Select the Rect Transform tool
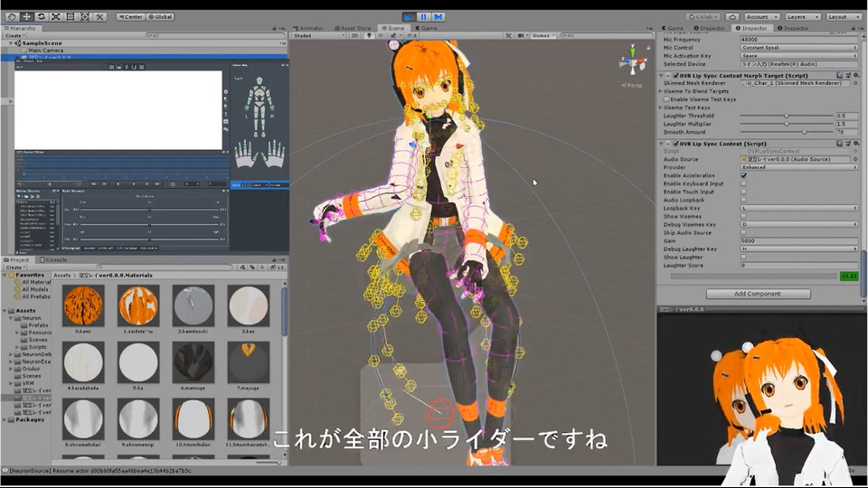Screen dimensions: 868x488 [x=71, y=16]
